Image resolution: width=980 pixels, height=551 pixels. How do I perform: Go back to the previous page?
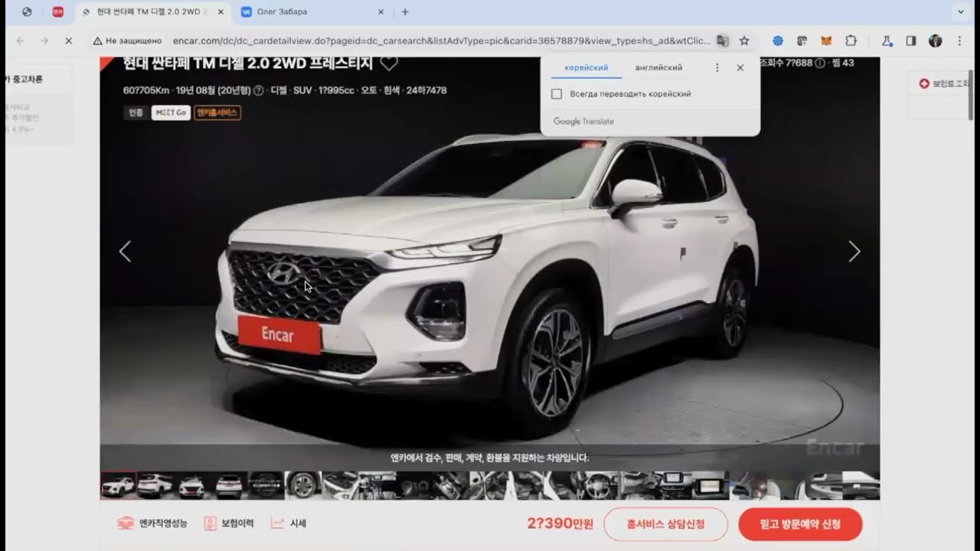(20, 41)
